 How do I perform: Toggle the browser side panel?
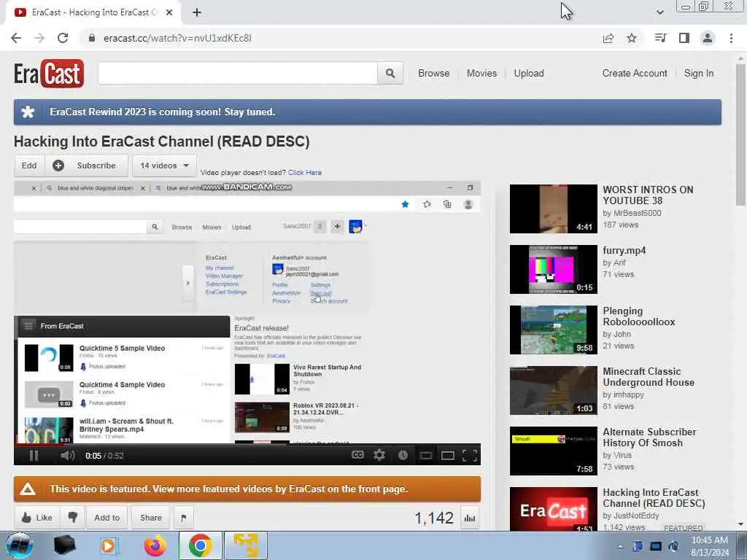tap(684, 38)
